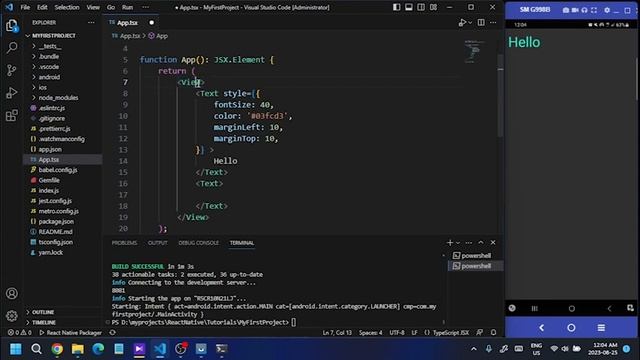640x360 pixels.
Task: Open the Extensions view
Action: [12, 115]
